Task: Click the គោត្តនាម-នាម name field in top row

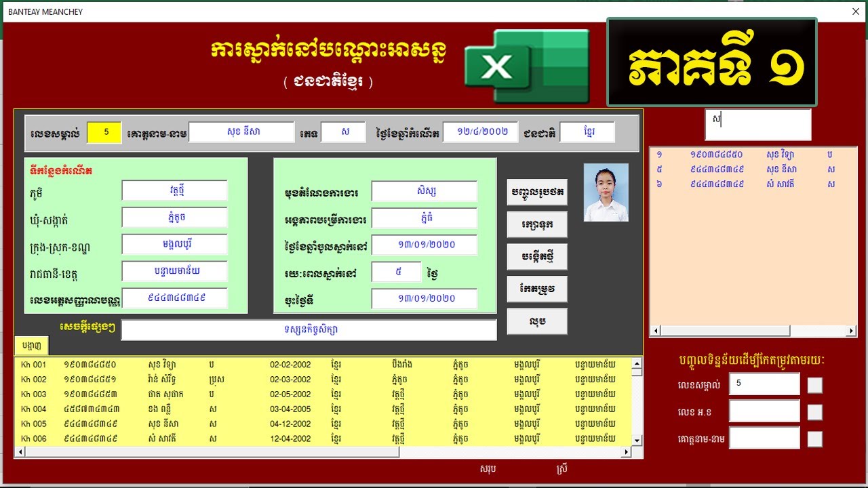Action: point(241,132)
